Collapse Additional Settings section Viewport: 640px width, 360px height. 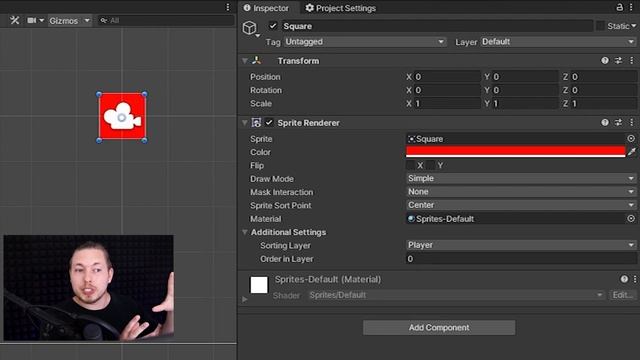pos(245,232)
